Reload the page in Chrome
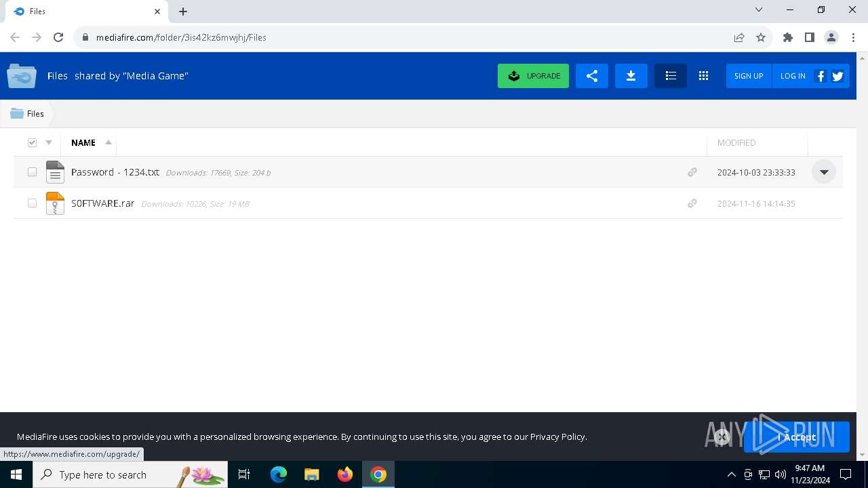Viewport: 868px width, 488px height. point(58,37)
